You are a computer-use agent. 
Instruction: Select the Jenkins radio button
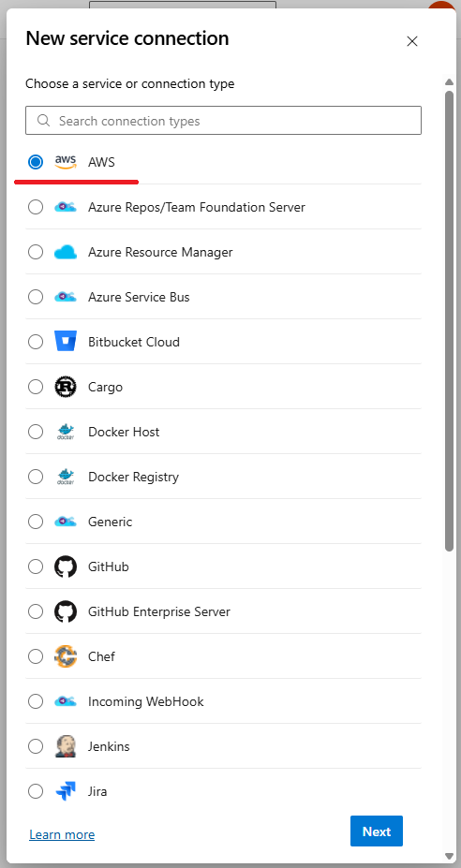36,746
